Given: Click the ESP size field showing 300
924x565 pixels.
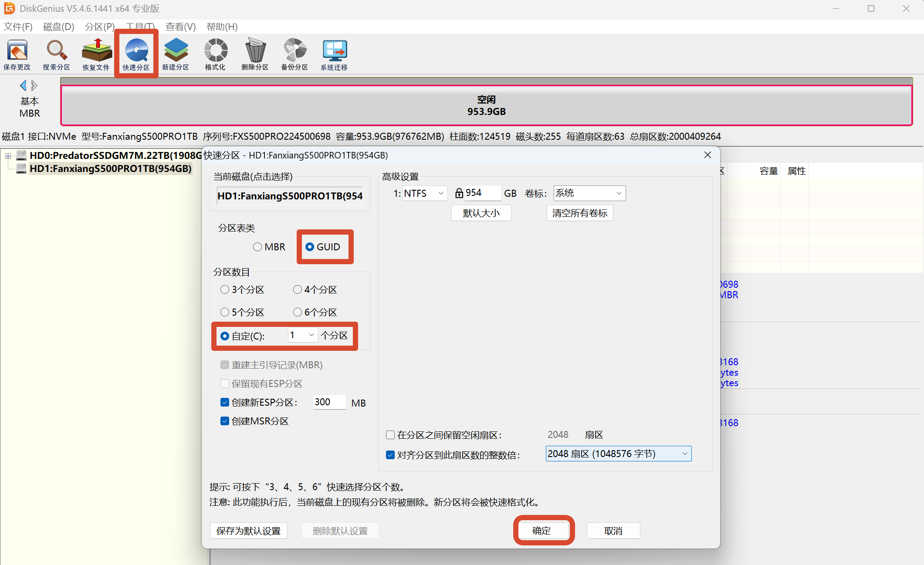Looking at the screenshot, I should click(329, 402).
